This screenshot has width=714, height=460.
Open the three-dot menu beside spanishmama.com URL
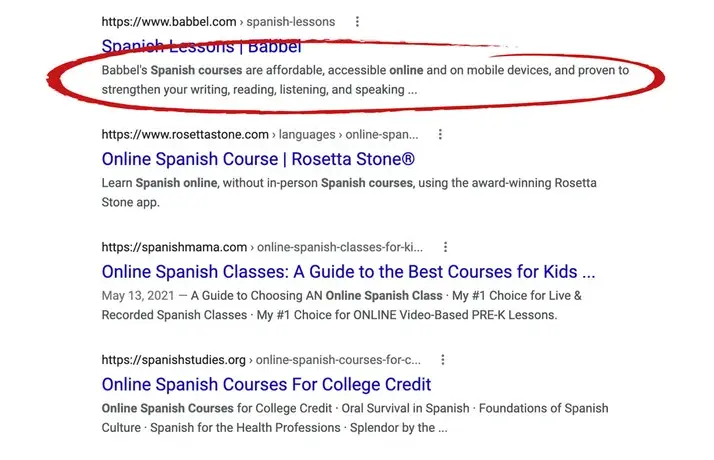pos(445,247)
